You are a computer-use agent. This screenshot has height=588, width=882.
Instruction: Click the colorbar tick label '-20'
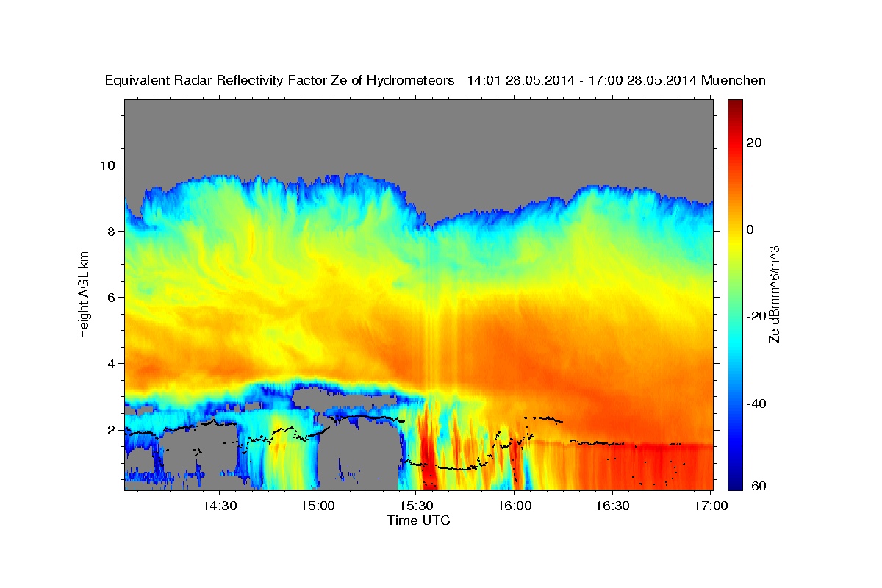pos(758,316)
